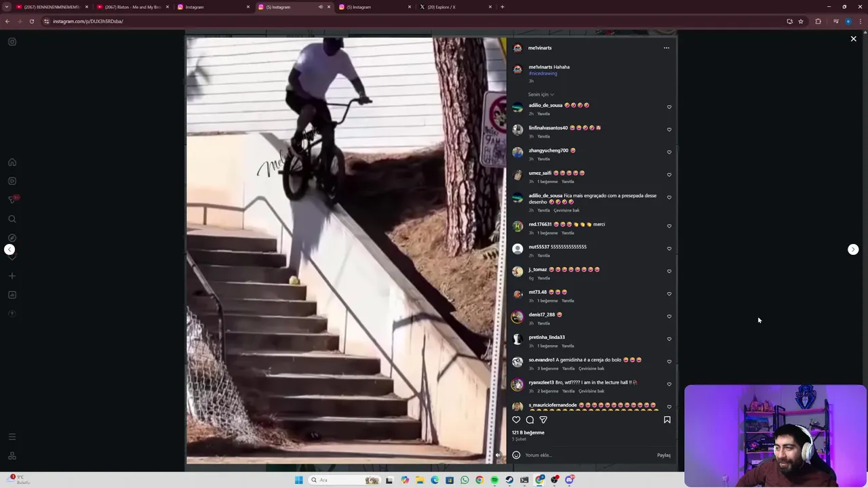The image size is (868, 488).
Task: Open the Windows Start menu
Action: click(x=298, y=480)
